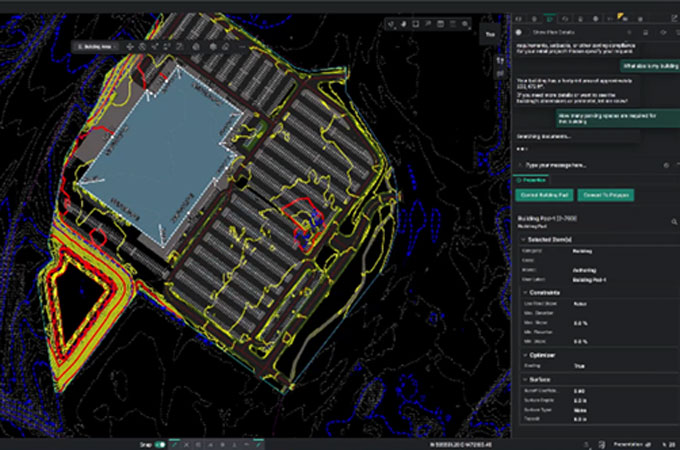Viewport: 680px width, 450px height.
Task: Click the Convert Building Pad button
Action: [544, 195]
